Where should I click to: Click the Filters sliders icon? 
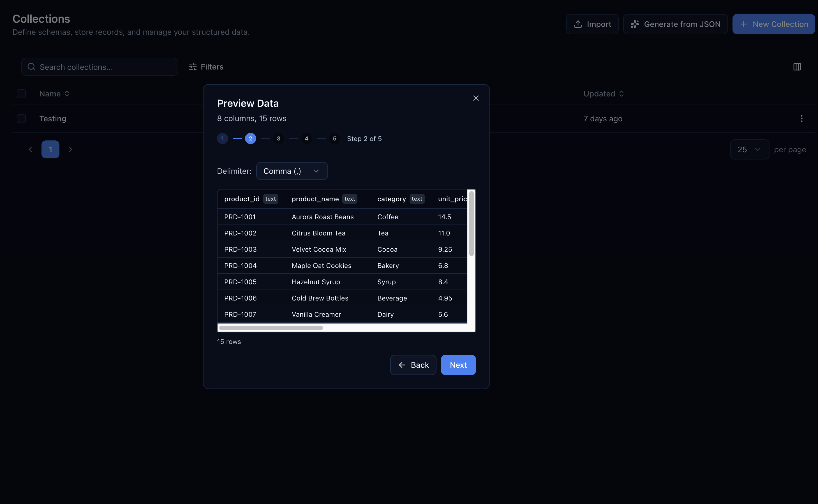click(193, 67)
